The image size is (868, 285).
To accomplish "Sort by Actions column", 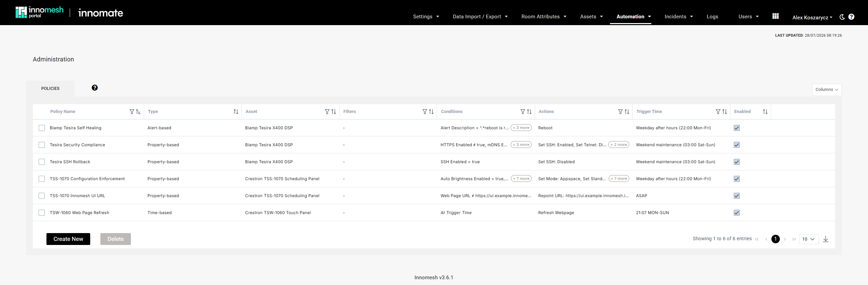I will point(627,112).
